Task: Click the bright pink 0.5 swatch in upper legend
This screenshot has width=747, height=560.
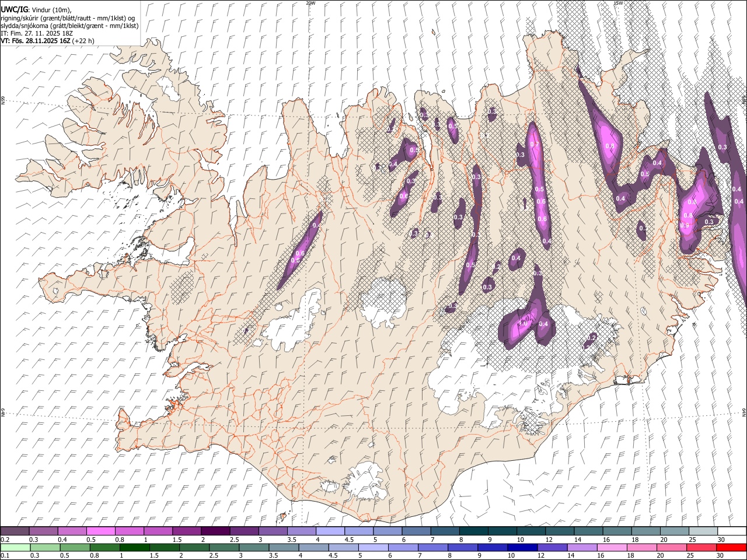Action: click(100, 531)
